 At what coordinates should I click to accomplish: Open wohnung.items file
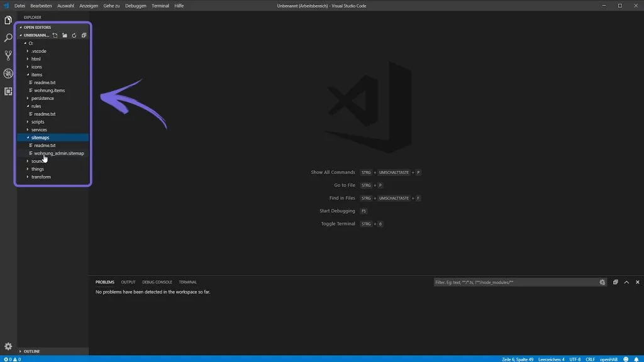[x=49, y=90]
